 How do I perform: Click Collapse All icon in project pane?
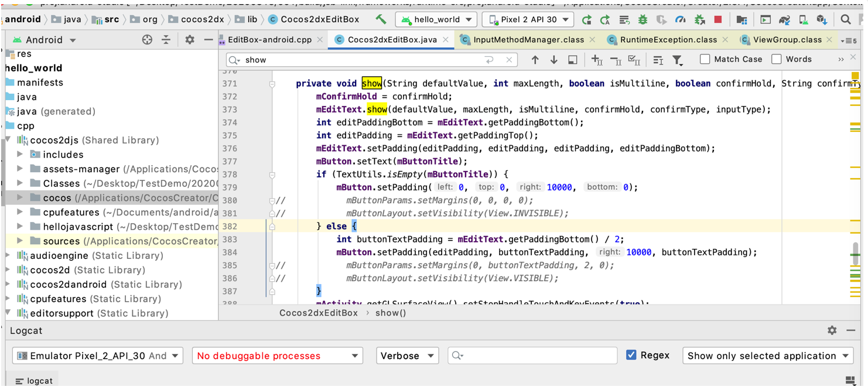166,40
